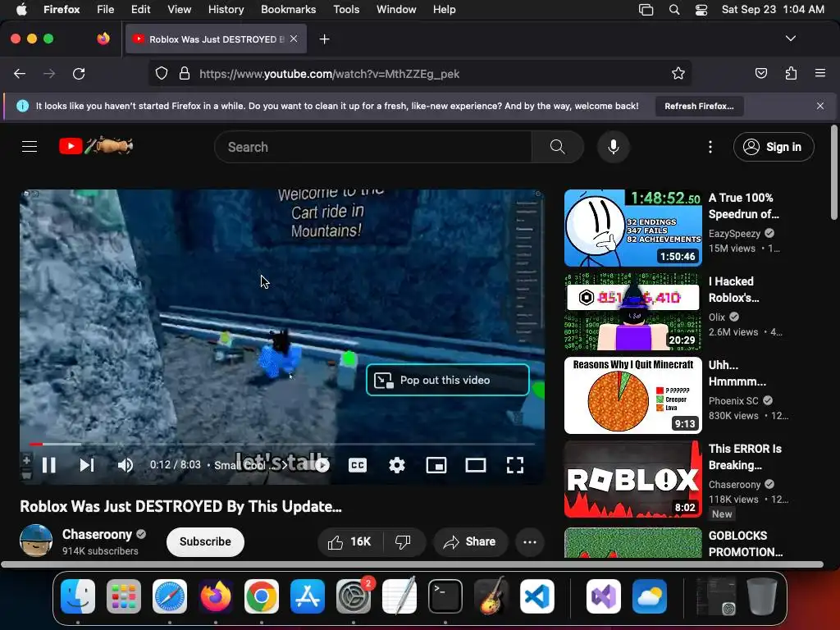The image size is (840, 630).
Task: Open Firefox extensions puzzle icon
Action: pyautogui.click(x=791, y=73)
